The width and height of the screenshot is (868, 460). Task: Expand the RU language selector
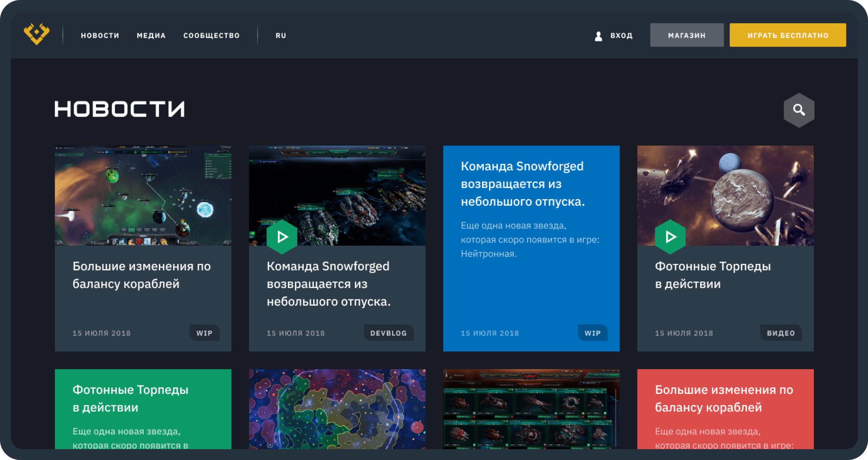click(281, 36)
